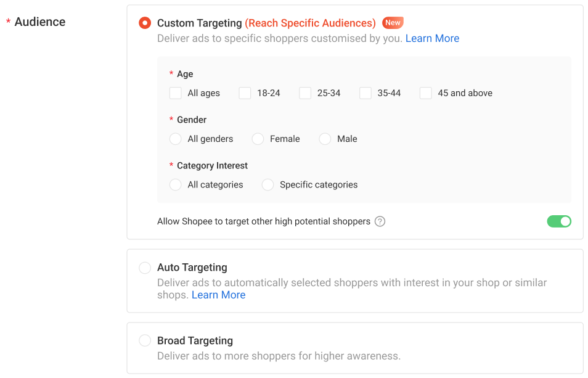Choose the Broad Targeting radio option
The height and width of the screenshot is (378, 588).
145,340
